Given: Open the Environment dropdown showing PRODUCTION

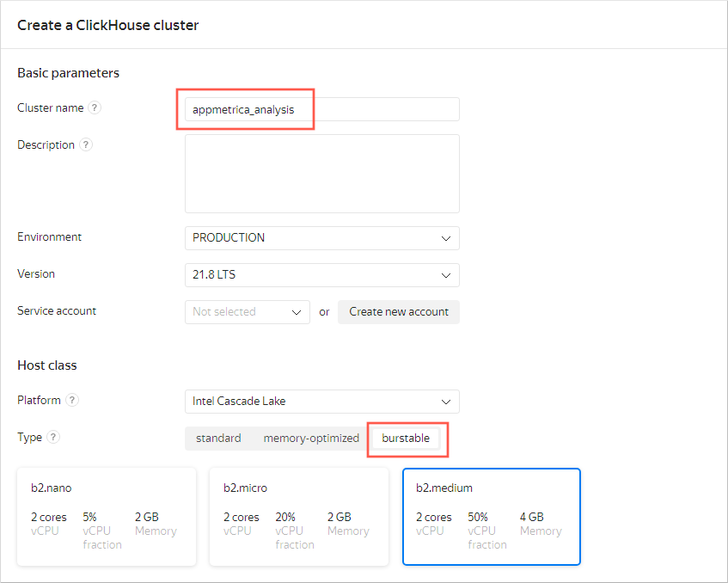Looking at the screenshot, I should 321,238.
